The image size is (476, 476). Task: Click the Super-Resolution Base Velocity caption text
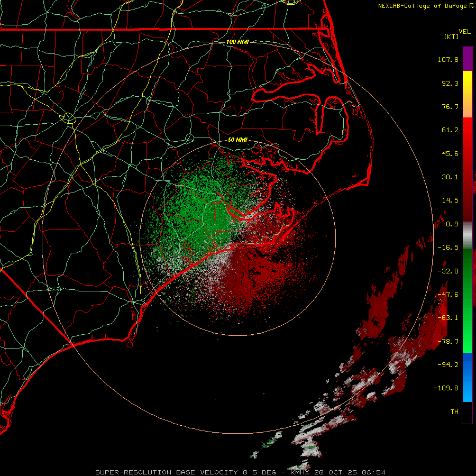186,472
